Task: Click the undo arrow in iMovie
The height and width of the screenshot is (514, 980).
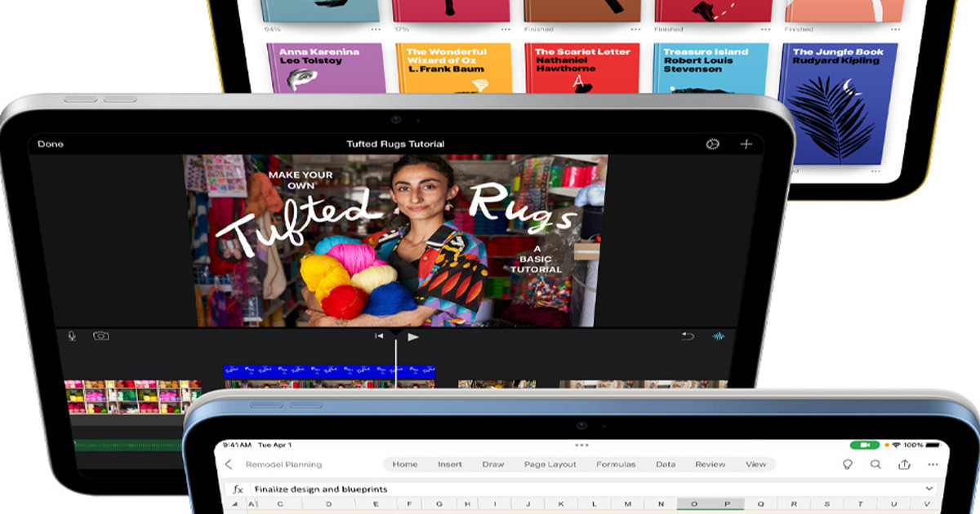Action: click(688, 336)
